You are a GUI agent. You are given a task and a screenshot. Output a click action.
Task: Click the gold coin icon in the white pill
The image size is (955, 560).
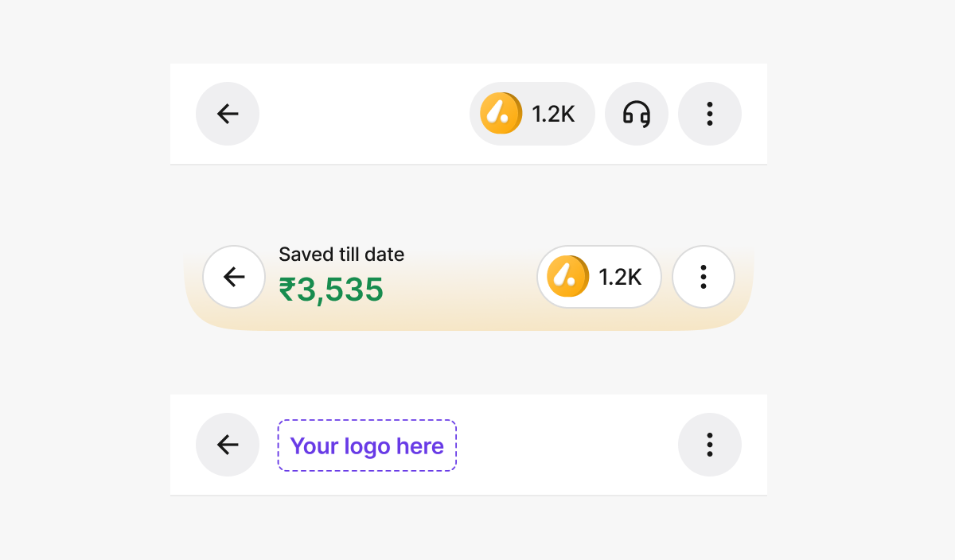pyautogui.click(x=568, y=277)
